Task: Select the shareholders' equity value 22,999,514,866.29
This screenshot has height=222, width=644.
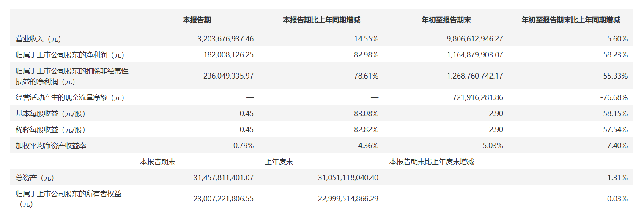Action: 348,198
